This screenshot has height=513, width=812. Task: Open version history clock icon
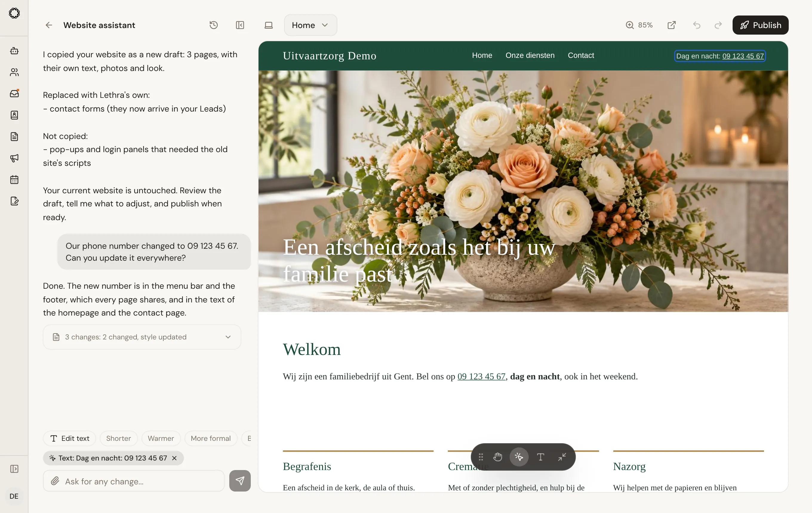(x=213, y=25)
